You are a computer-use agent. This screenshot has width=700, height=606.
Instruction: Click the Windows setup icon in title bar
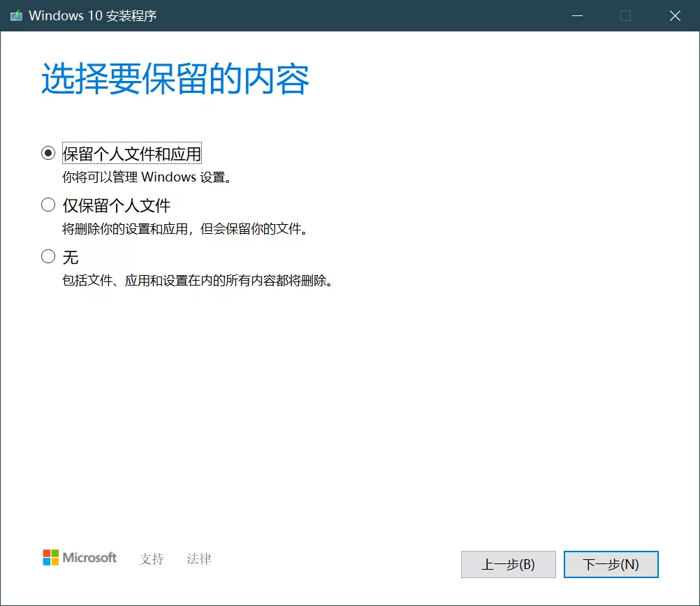click(x=15, y=15)
